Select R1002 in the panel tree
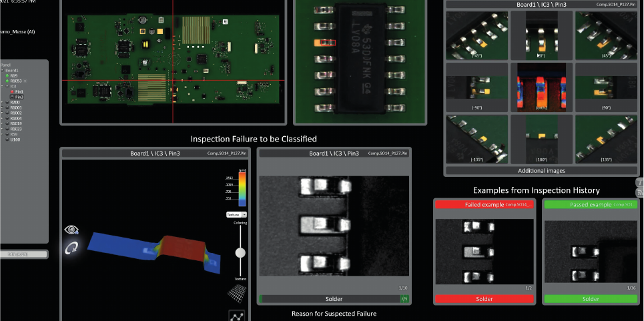Screen dimensions: 644x321 pyautogui.click(x=16, y=113)
